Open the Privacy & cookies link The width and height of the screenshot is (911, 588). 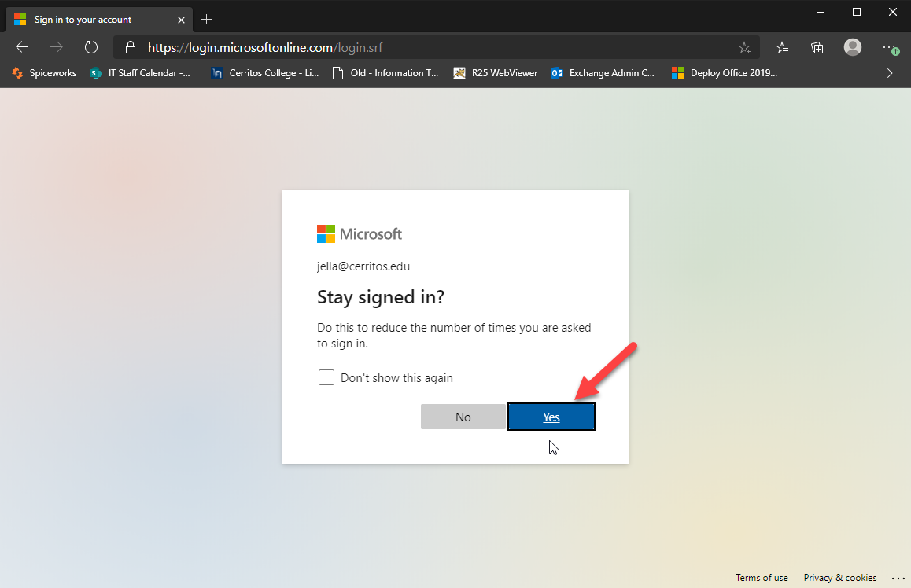coord(840,578)
